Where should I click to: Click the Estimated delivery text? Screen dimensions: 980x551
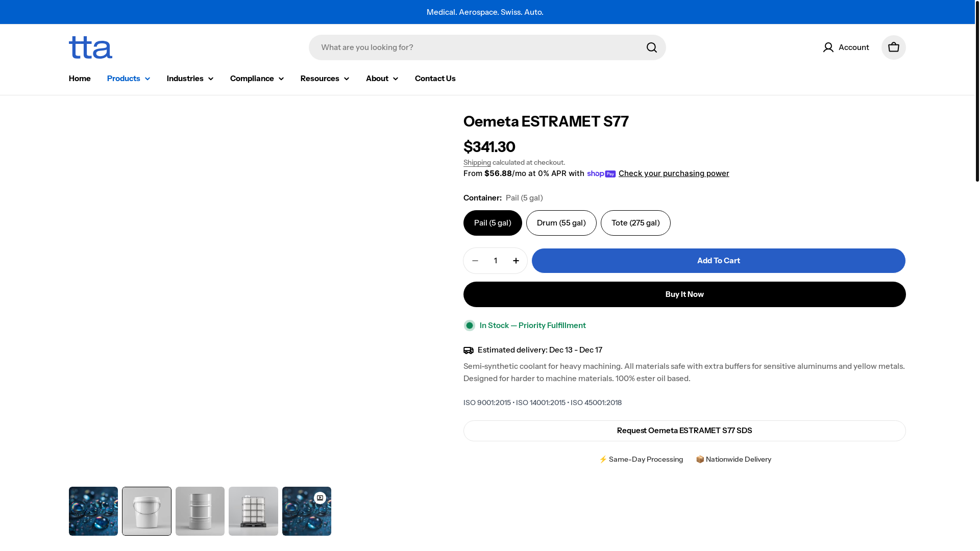click(x=540, y=350)
